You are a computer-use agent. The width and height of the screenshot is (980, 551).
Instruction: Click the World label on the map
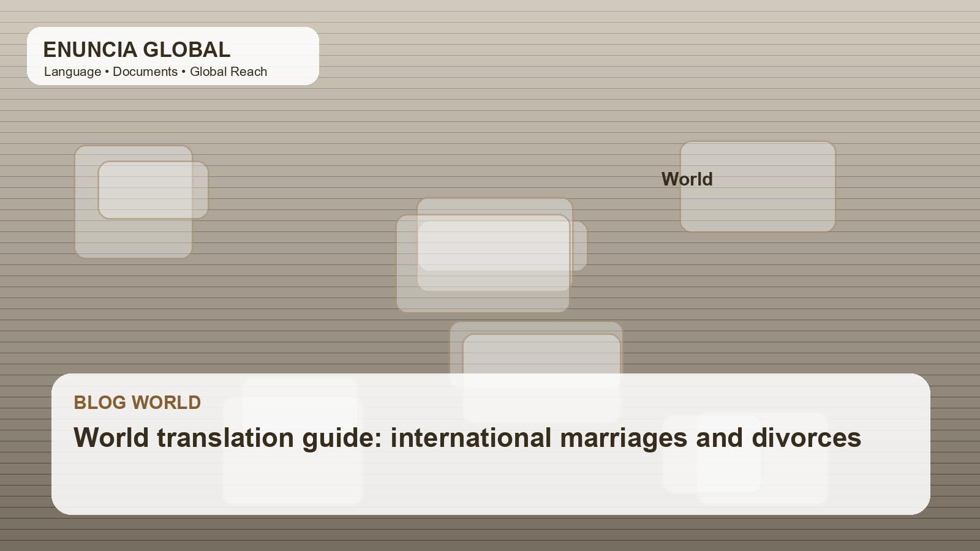tap(687, 179)
